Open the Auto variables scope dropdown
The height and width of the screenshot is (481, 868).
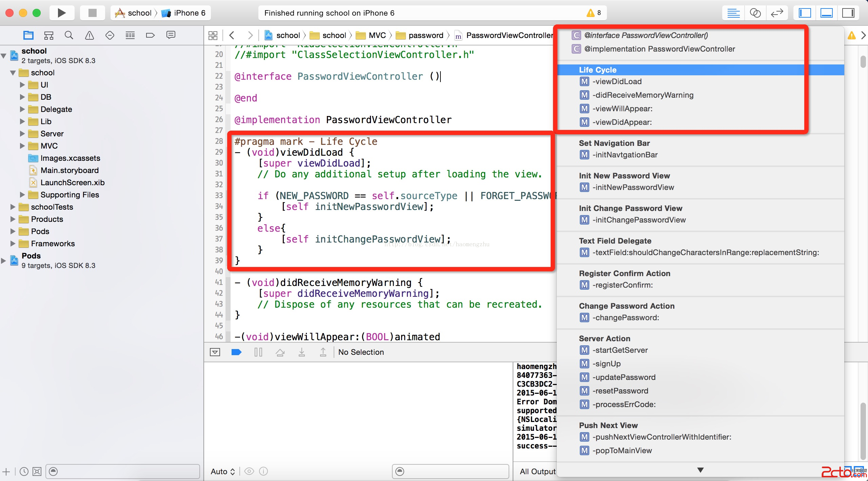coord(223,471)
